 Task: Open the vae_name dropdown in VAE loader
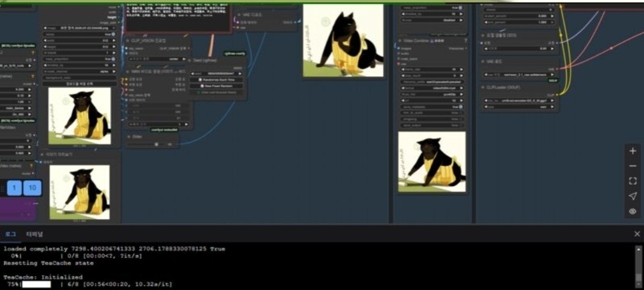pyautogui.click(x=520, y=75)
